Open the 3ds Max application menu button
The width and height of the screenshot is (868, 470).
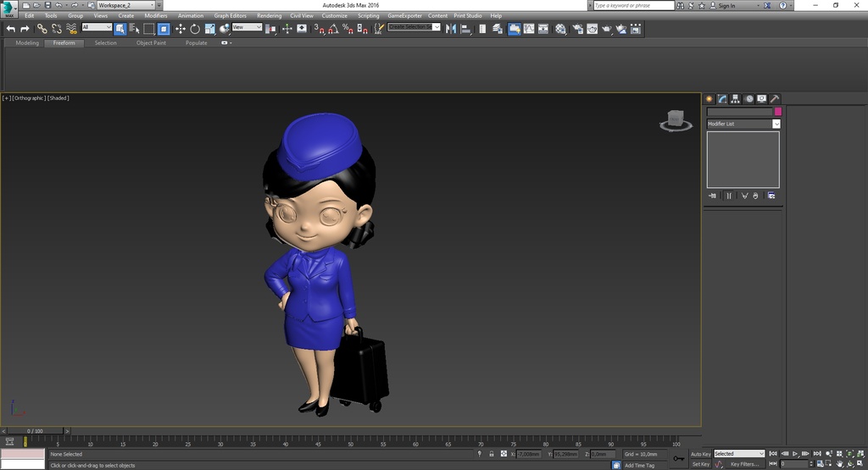coord(8,9)
